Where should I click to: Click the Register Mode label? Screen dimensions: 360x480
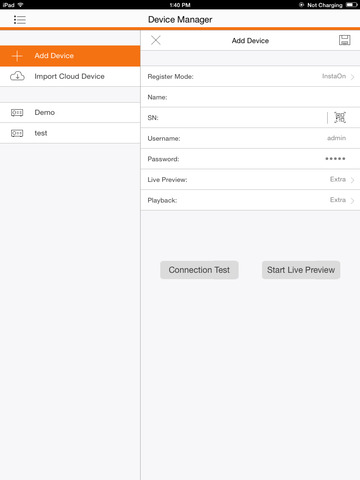170,77
